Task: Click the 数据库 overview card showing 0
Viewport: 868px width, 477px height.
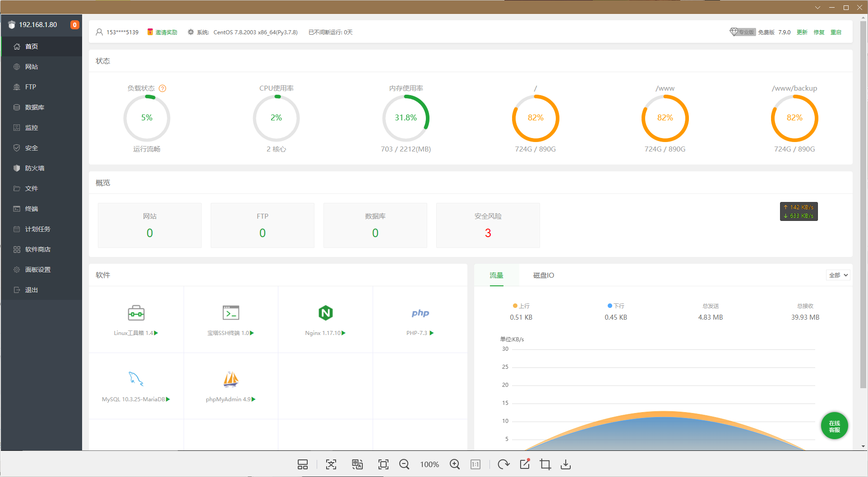Action: 375,225
